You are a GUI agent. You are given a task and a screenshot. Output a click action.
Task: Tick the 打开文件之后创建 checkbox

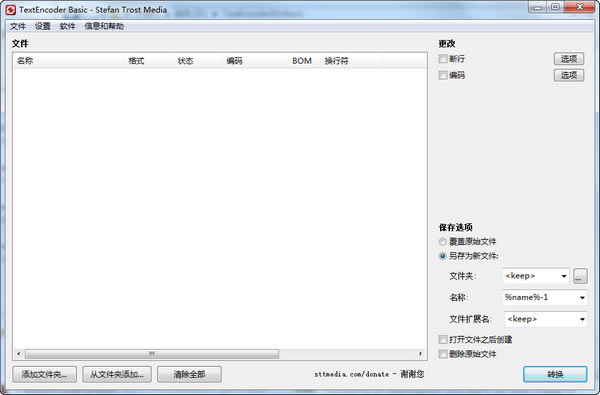coord(443,339)
